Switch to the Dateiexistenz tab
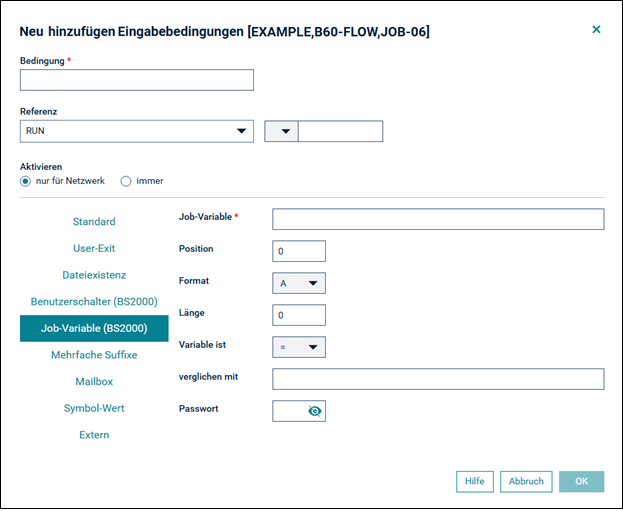The height and width of the screenshot is (511, 623). [x=94, y=275]
